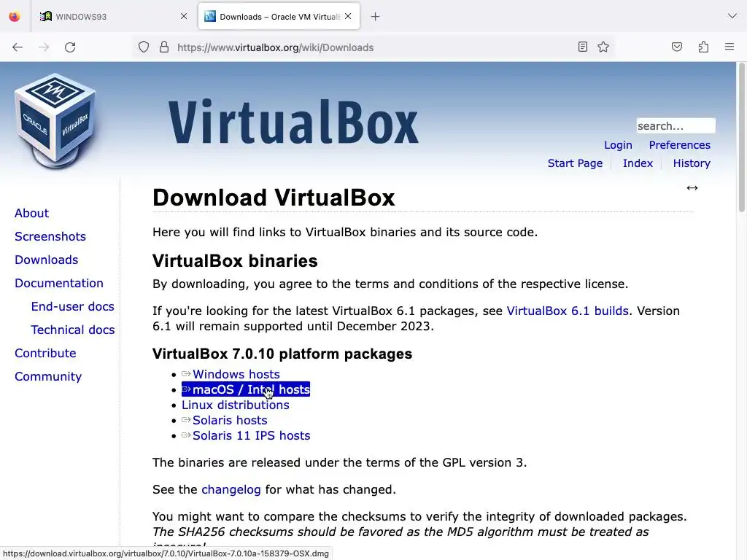This screenshot has width=747, height=560.
Task: Open Community in the sidebar
Action: point(48,377)
